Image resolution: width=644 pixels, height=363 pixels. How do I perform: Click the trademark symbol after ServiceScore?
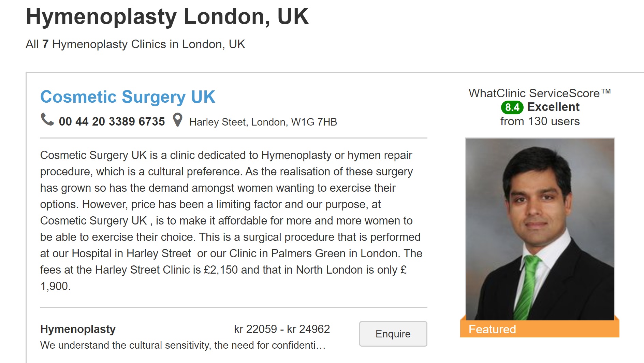pyautogui.click(x=606, y=91)
